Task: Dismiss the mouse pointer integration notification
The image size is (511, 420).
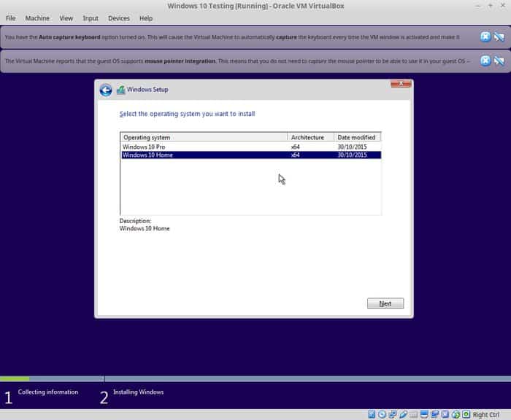Action: (x=485, y=61)
